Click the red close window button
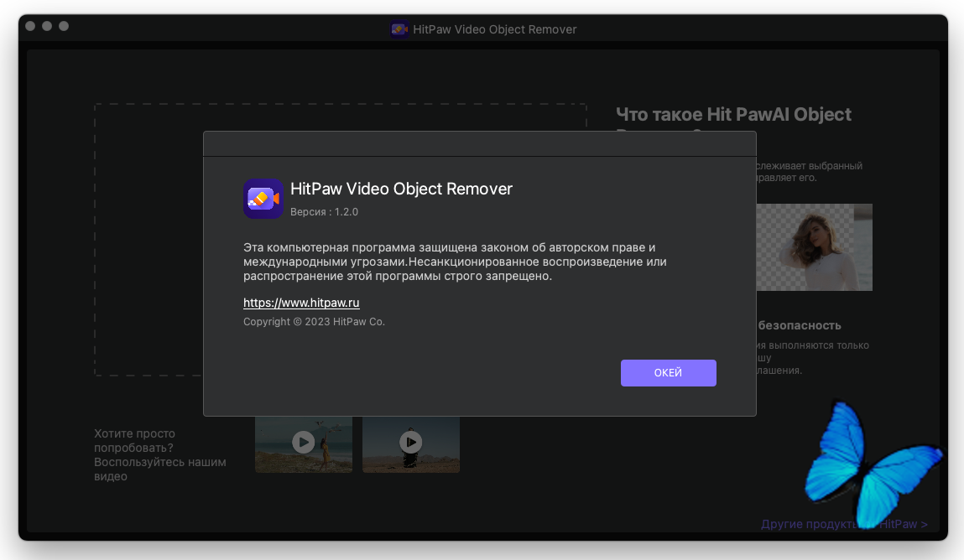This screenshot has width=964, height=560. 30,26
